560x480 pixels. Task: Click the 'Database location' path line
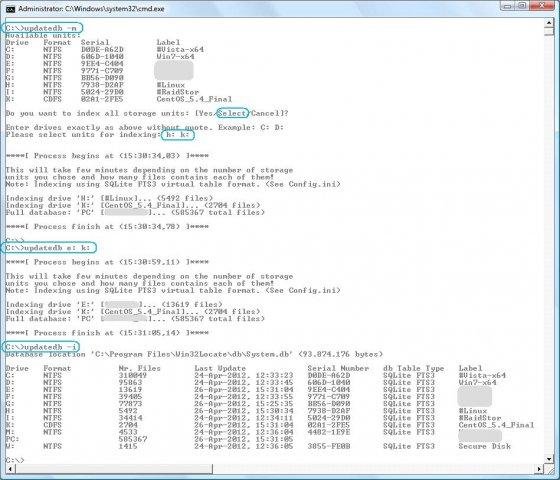[194, 354]
